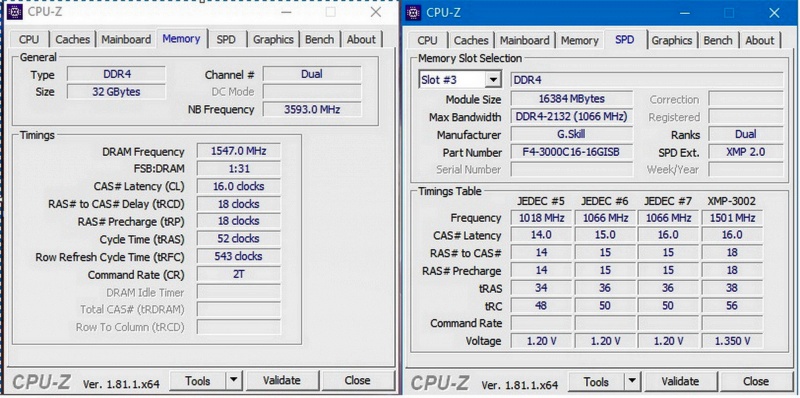800x398 pixels.
Task: Show the About tab in right window
Action: (x=759, y=40)
